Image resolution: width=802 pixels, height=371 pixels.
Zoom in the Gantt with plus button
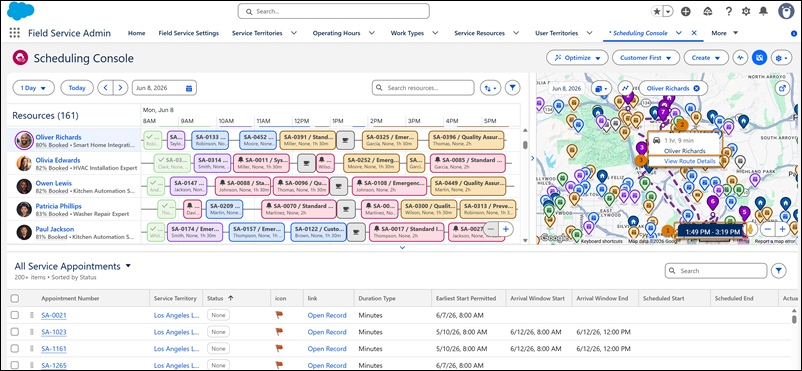point(505,230)
